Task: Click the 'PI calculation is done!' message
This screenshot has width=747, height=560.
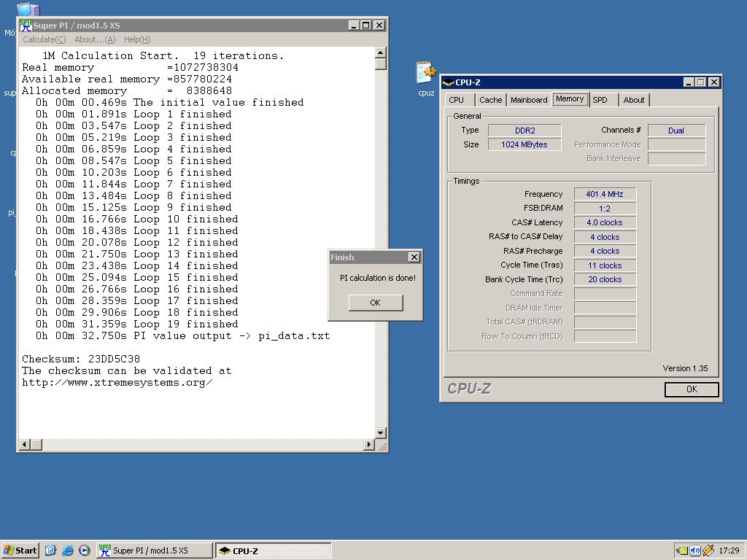Action: [377, 278]
